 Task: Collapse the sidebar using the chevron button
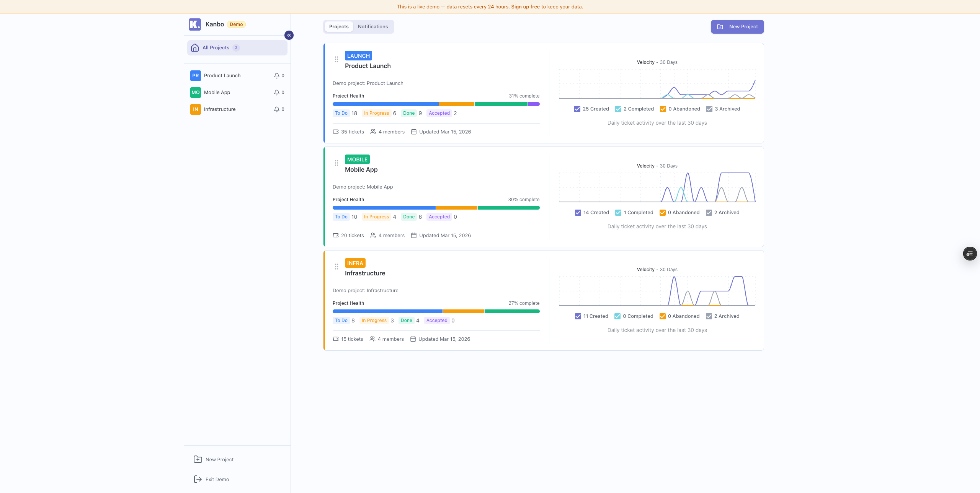pos(289,35)
